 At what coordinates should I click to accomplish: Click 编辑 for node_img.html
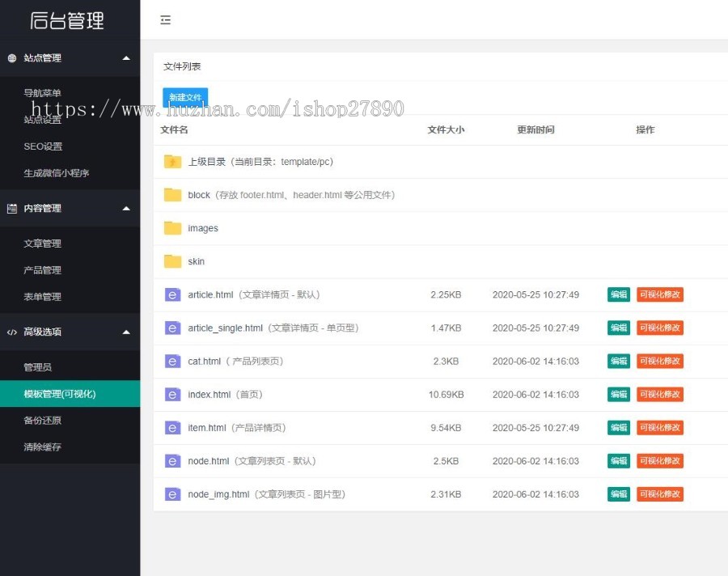tap(619, 494)
